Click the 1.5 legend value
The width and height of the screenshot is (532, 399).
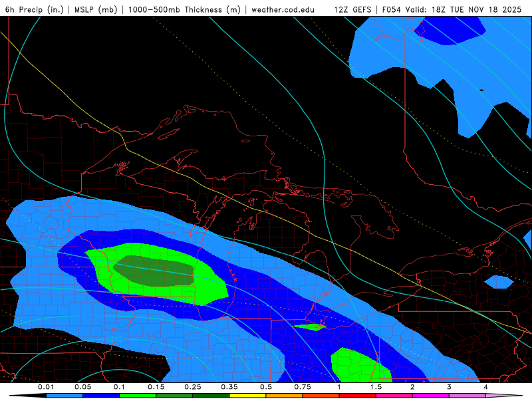[x=376, y=387]
